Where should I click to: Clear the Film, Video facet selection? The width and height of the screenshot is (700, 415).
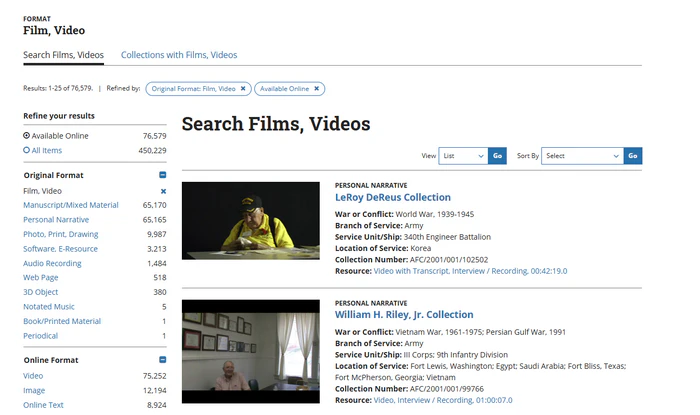(x=163, y=190)
